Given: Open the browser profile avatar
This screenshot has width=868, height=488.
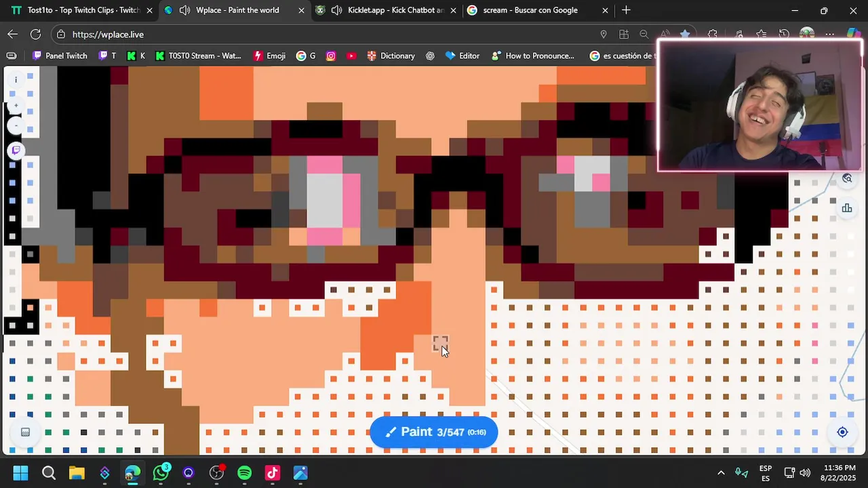Looking at the screenshot, I should point(807,34).
